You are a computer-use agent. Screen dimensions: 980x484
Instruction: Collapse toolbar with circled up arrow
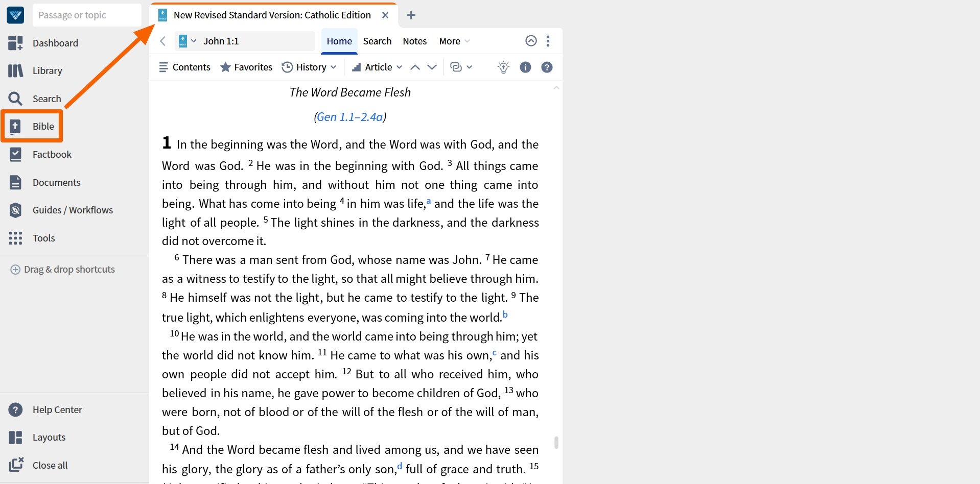[x=531, y=41]
